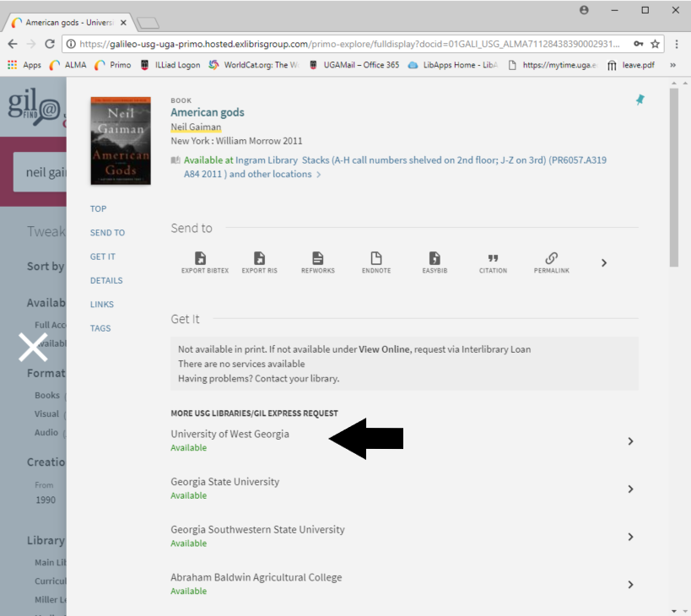
Task: Close the full display with X
Action: (x=33, y=346)
